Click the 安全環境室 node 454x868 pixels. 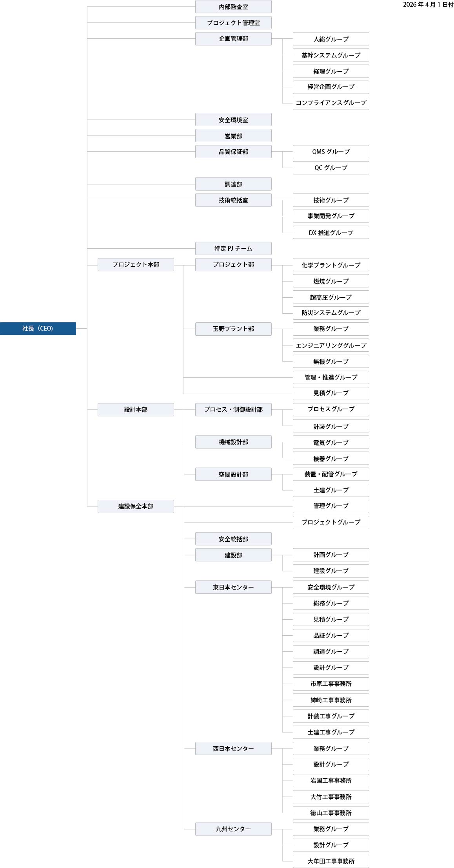coord(233,120)
